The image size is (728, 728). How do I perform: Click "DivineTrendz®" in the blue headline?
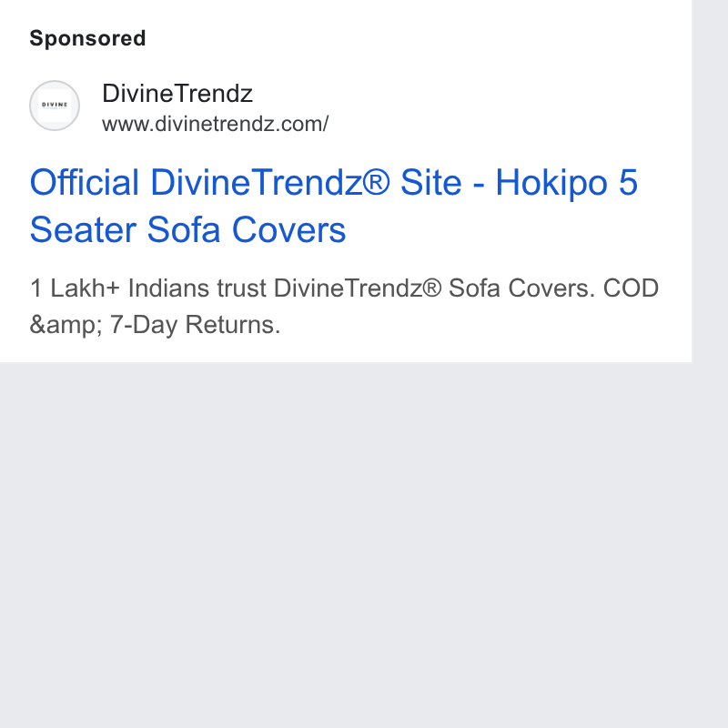click(270, 182)
